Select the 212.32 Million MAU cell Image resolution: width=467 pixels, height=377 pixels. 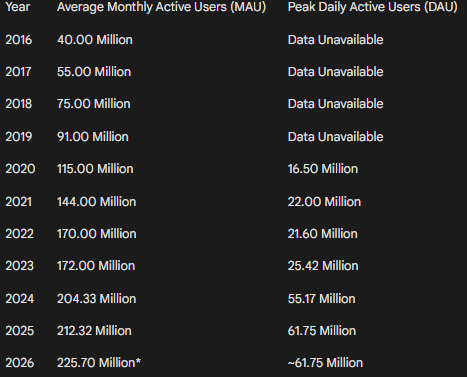(94, 331)
